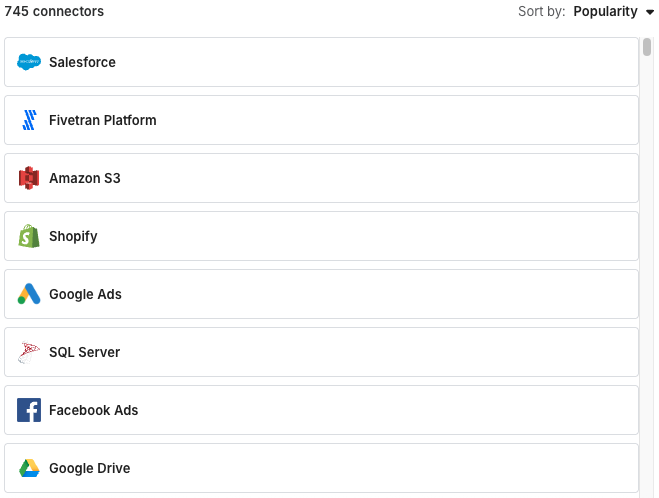Screen dimensions: 659x498
Task: Click the Amazon S3 bucket icon
Action: (29, 178)
